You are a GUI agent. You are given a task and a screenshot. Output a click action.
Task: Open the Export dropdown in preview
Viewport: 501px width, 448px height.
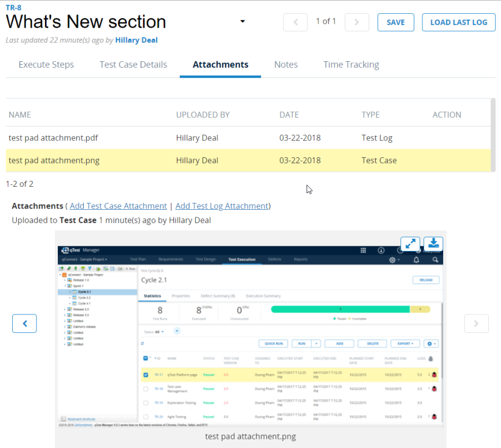click(404, 343)
